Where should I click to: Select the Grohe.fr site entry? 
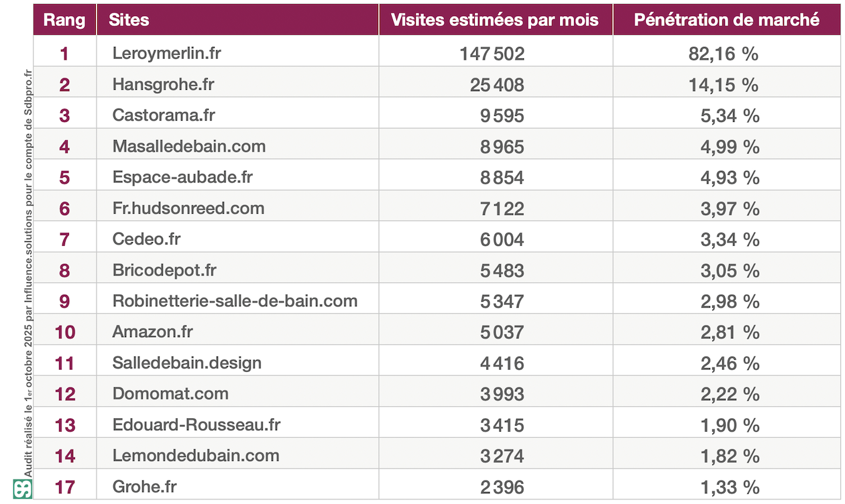click(x=145, y=487)
